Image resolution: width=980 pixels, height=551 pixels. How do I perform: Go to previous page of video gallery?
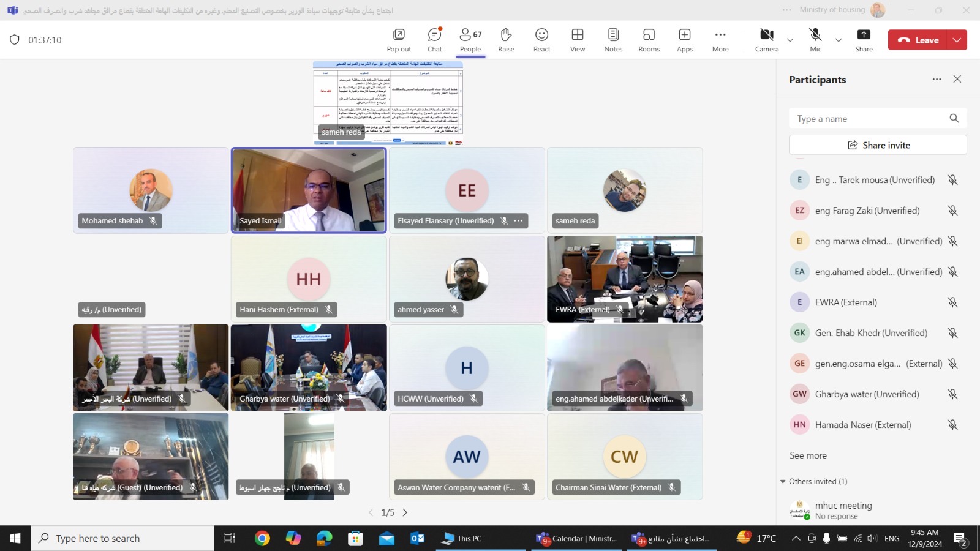371,512
